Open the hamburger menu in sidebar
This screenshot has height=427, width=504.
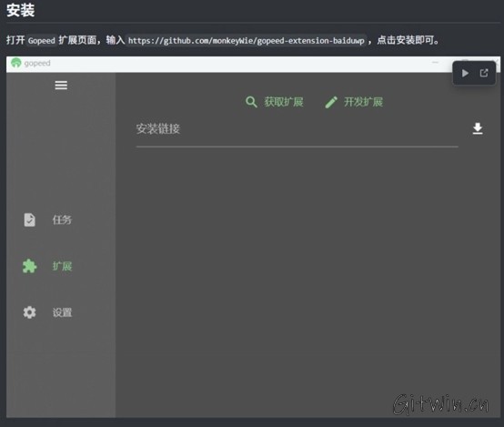click(x=61, y=86)
